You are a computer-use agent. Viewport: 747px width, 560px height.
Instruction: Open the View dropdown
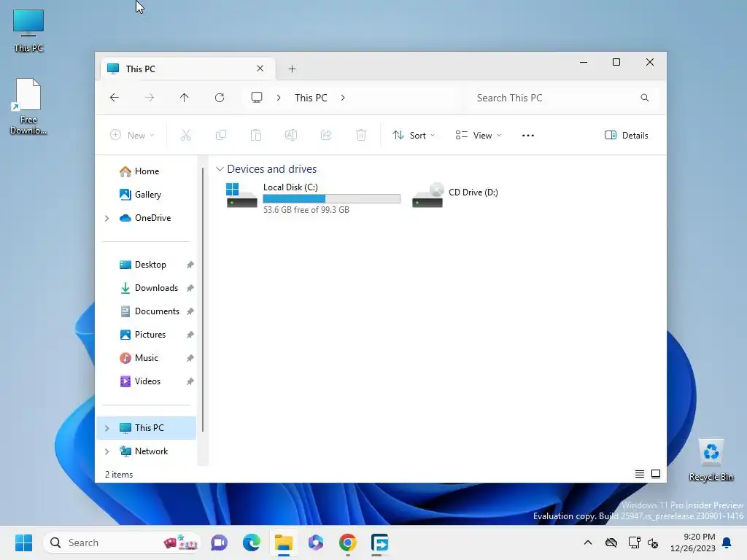(478, 135)
